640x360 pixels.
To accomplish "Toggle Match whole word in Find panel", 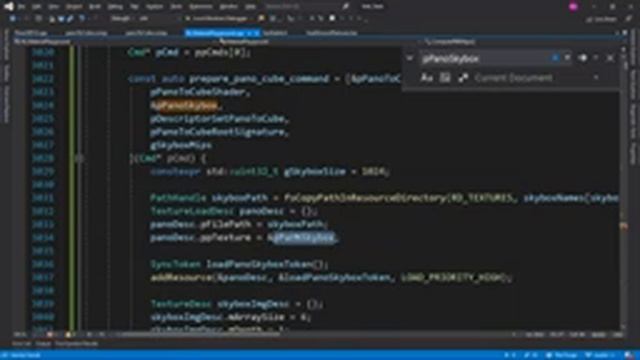I will 445,78.
